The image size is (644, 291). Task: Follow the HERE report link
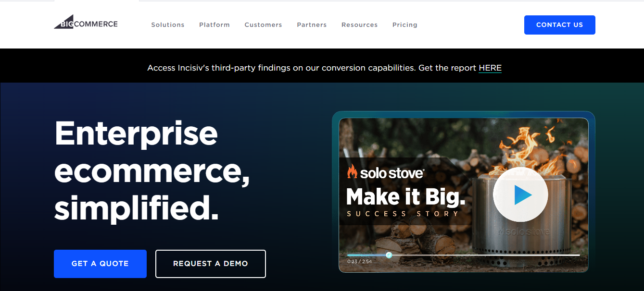[x=490, y=68]
